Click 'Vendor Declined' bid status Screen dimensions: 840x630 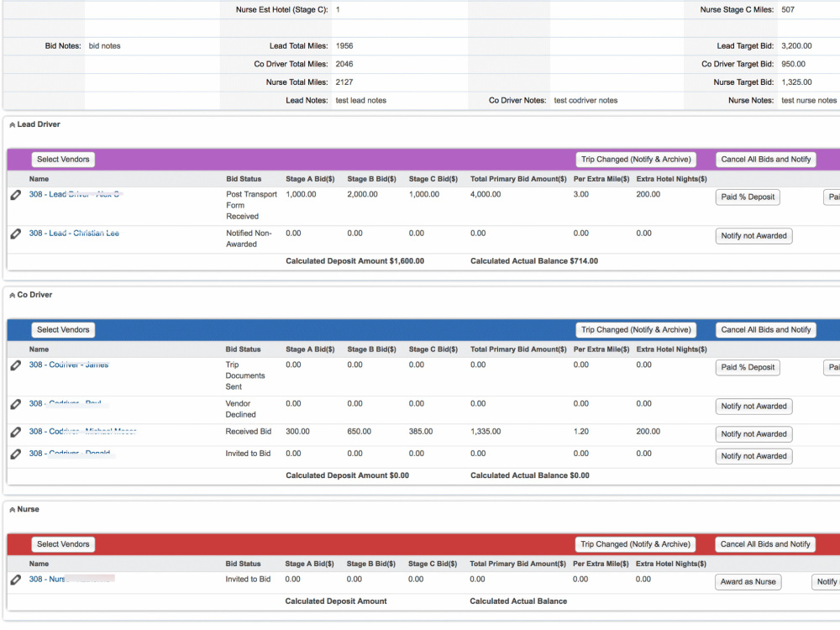(x=240, y=409)
